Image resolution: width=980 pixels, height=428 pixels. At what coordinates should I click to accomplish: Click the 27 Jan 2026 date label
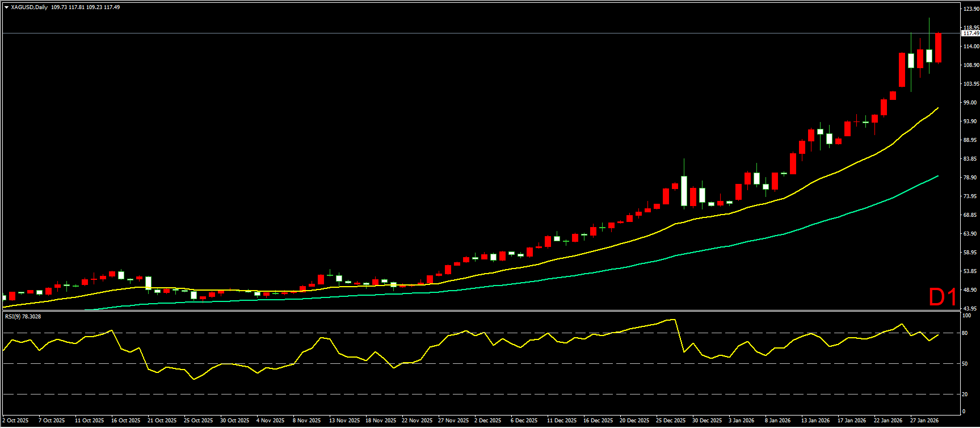pyautogui.click(x=924, y=421)
